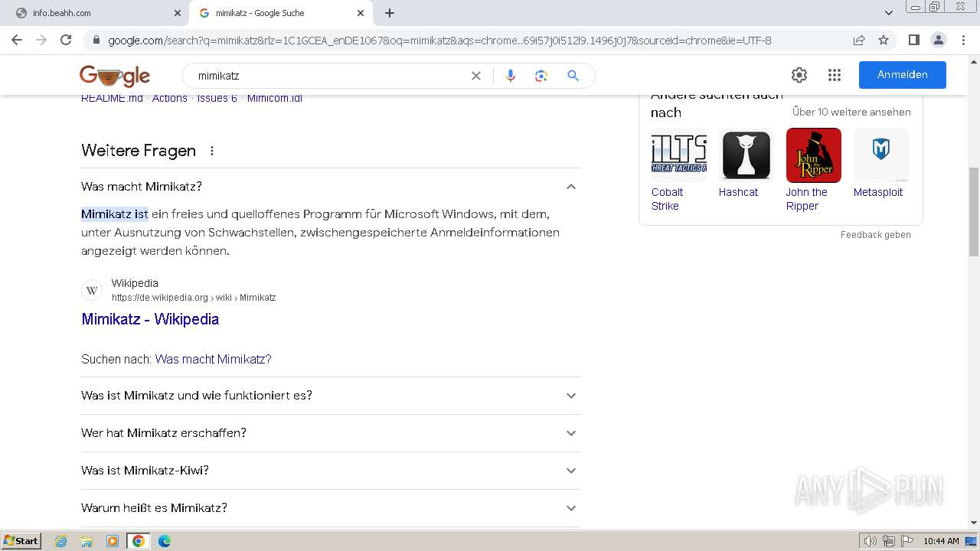Click Cobalt Strike text link
The height and width of the screenshot is (551, 980).
(x=667, y=199)
